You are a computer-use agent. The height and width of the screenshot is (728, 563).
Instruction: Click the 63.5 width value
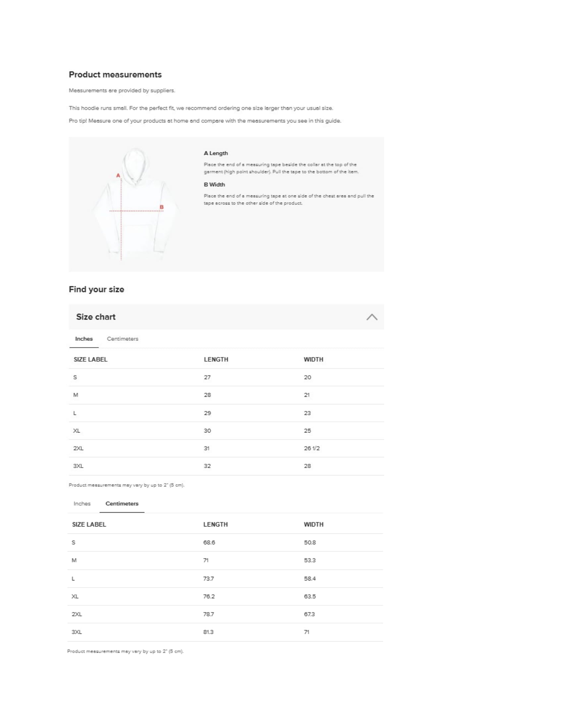pos(310,596)
